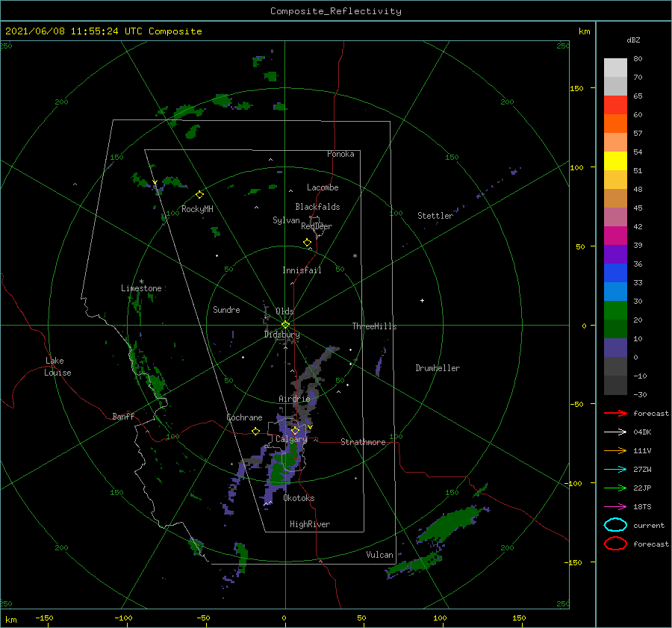Click the asterisk marker above Limestone
This screenshot has width=672, height=628.
(x=141, y=282)
